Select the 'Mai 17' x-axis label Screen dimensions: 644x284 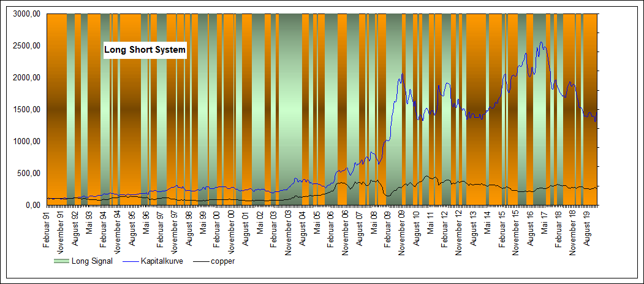(x=544, y=223)
